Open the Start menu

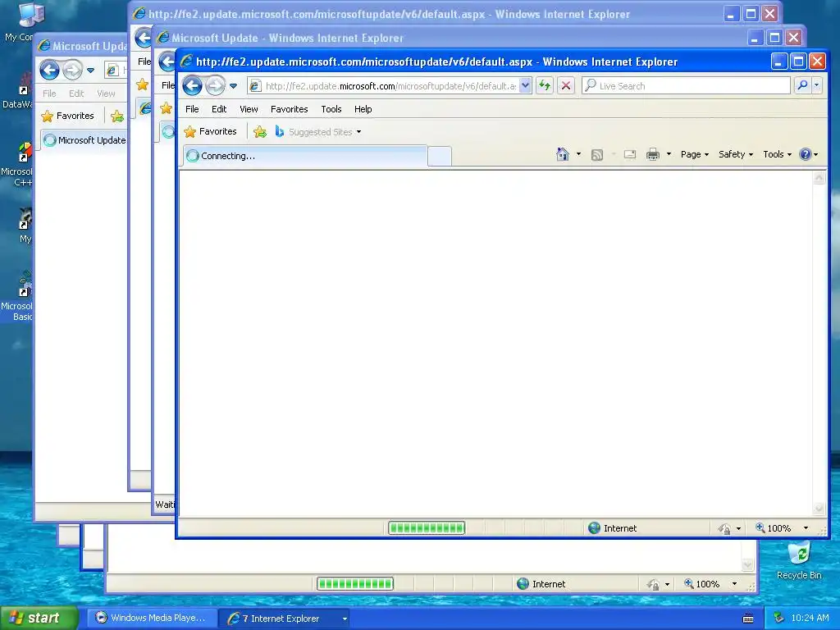(x=39, y=619)
